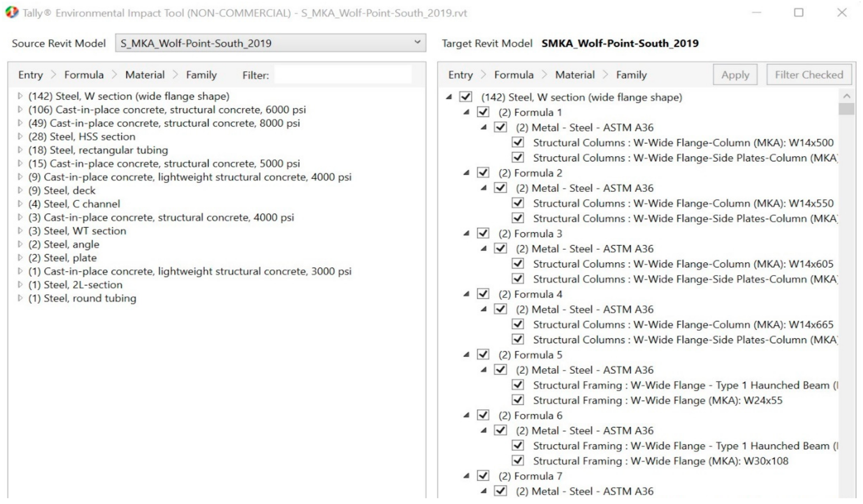
Task: Collapse target Steel, W section root node
Action: click(x=449, y=97)
